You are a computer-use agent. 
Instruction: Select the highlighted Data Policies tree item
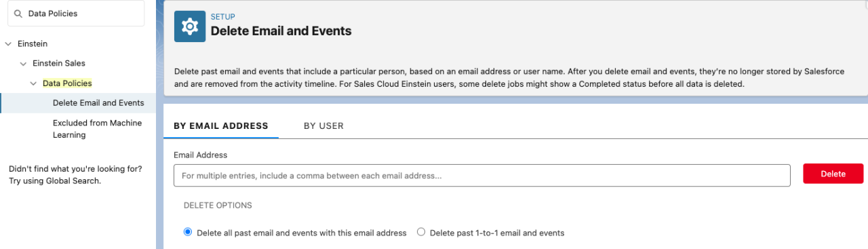(x=67, y=83)
